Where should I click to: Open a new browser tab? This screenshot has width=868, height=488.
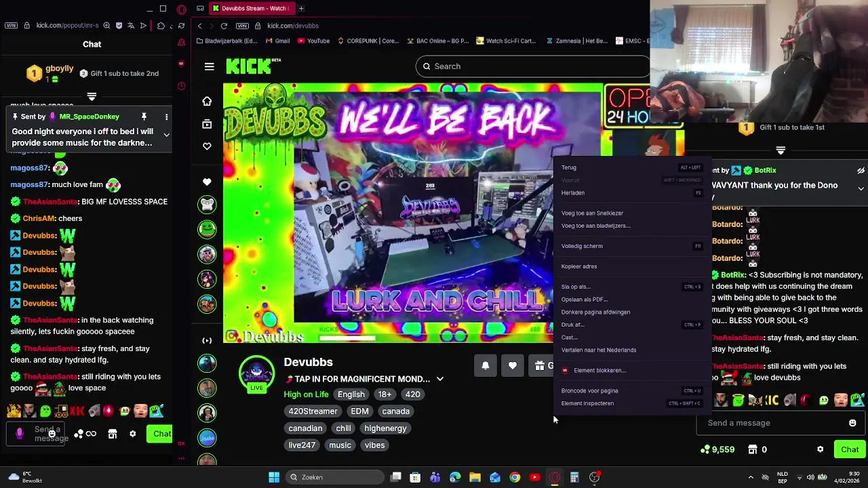(x=301, y=8)
